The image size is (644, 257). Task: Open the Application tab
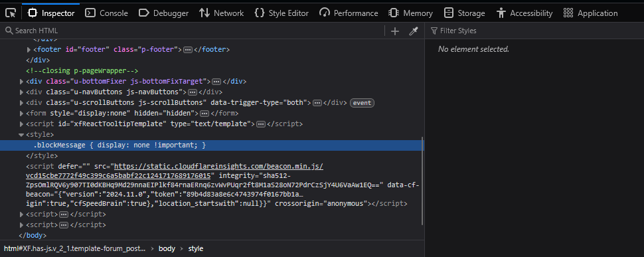click(591, 13)
